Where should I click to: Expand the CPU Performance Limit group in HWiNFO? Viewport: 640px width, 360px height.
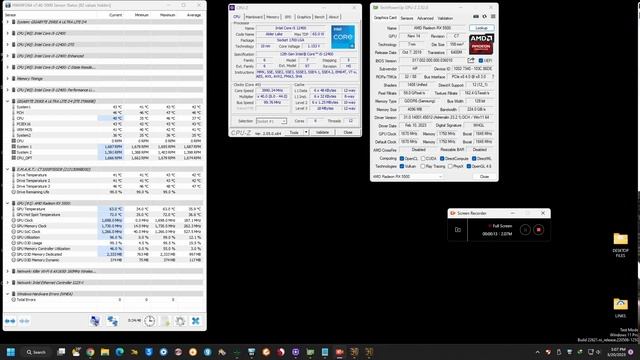coord(7,90)
